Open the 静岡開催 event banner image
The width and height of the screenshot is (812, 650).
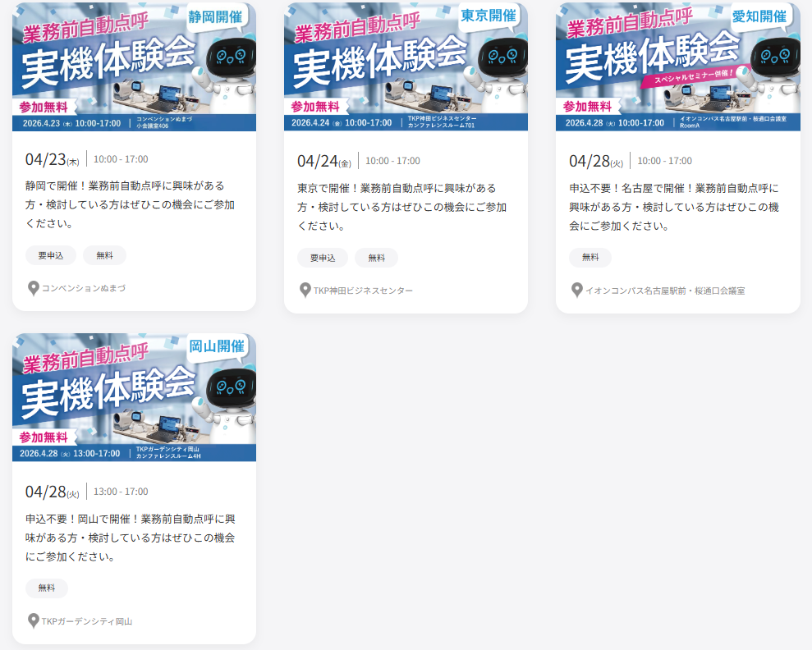click(x=134, y=66)
